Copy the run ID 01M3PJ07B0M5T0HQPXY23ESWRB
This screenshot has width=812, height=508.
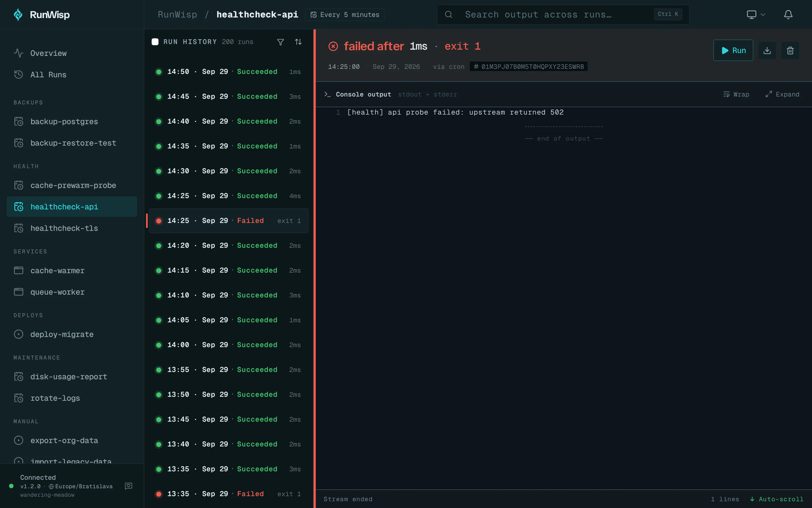pyautogui.click(x=528, y=67)
